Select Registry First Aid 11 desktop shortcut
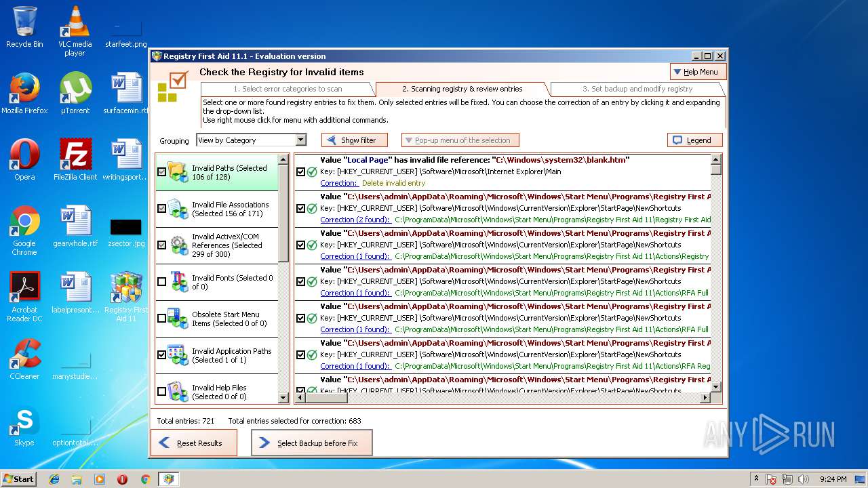Screen dimensions: 868x488 pyautogui.click(x=126, y=297)
